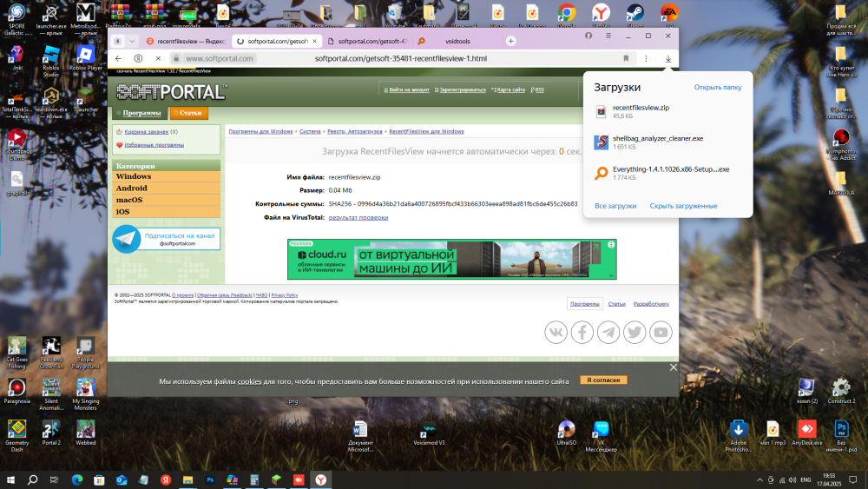Open the Статьи orange tab
This screenshot has width=868, height=489.
188,113
